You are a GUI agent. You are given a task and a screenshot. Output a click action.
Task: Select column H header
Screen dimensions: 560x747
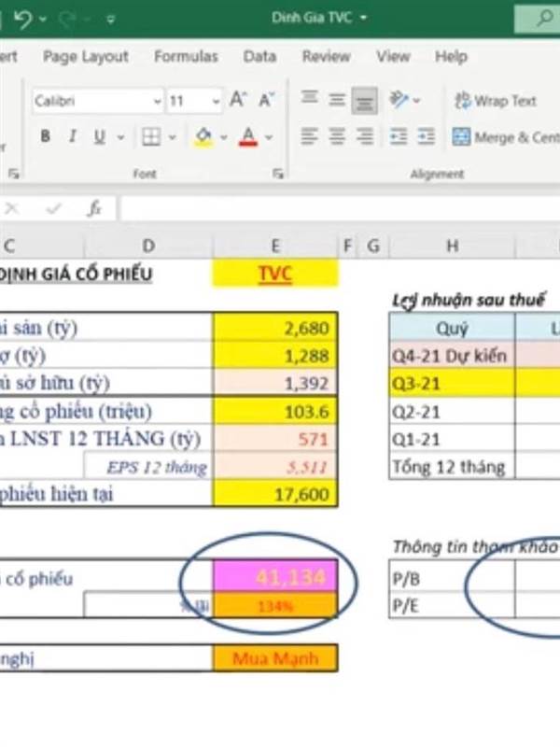452,246
